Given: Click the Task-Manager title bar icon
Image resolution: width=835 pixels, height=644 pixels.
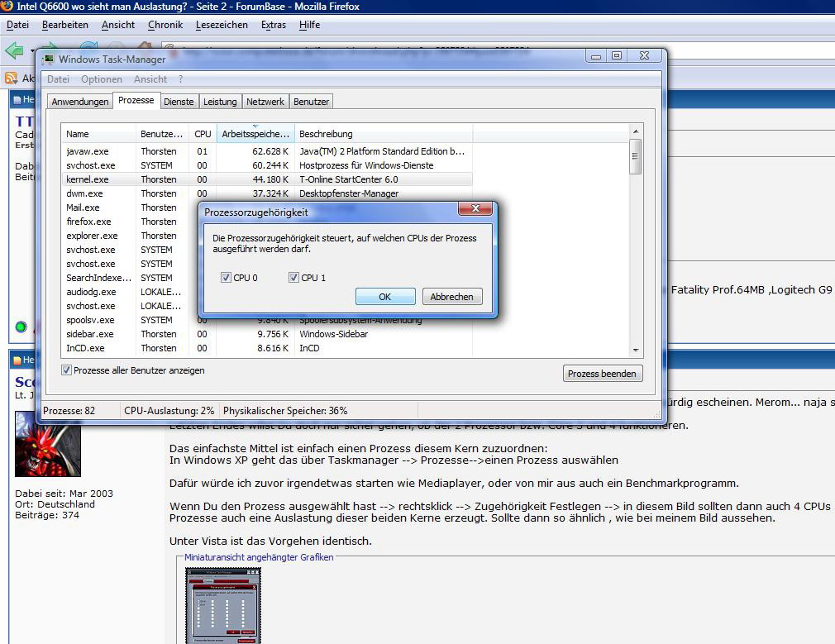Looking at the screenshot, I should pyautogui.click(x=49, y=60).
